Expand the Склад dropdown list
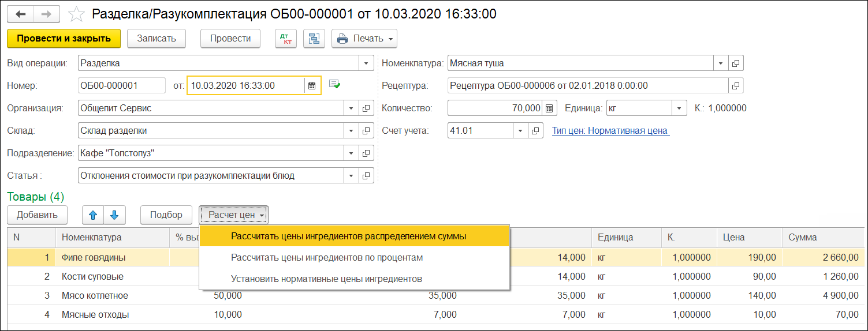This screenshot has height=331, width=868. point(351,131)
